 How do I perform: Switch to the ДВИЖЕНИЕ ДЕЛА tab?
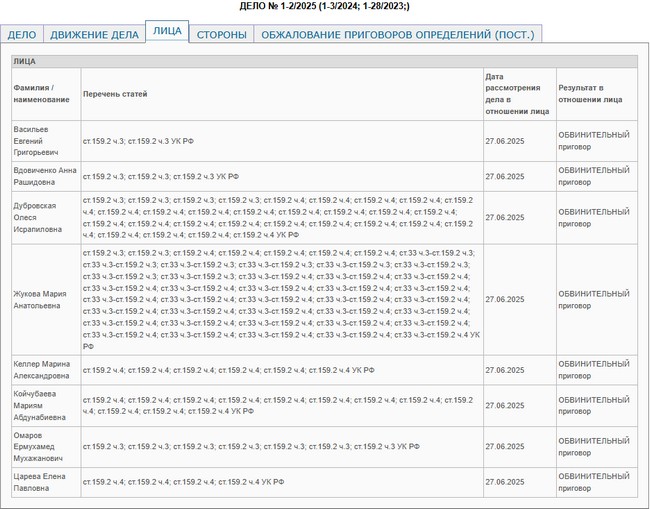(94, 34)
